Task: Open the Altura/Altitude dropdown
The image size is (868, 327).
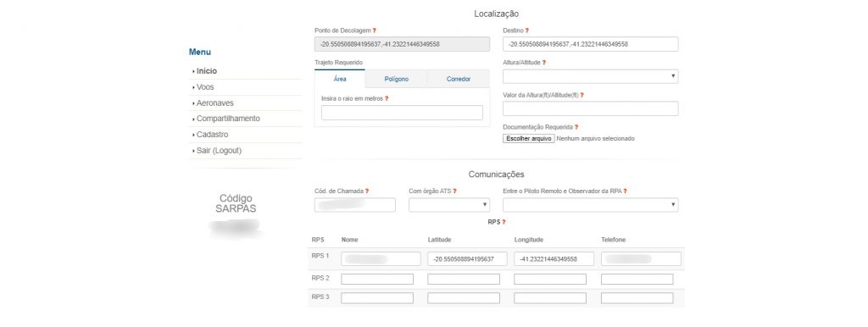Action: pyautogui.click(x=591, y=76)
